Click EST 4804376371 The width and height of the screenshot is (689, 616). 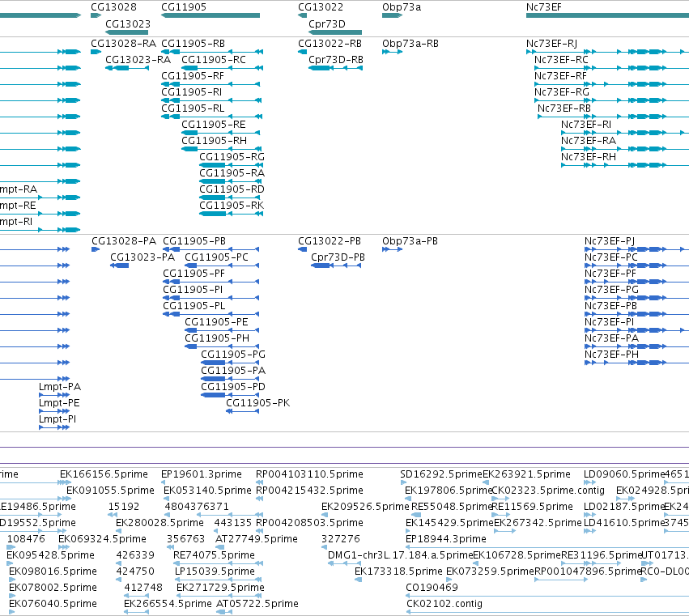click(197, 507)
